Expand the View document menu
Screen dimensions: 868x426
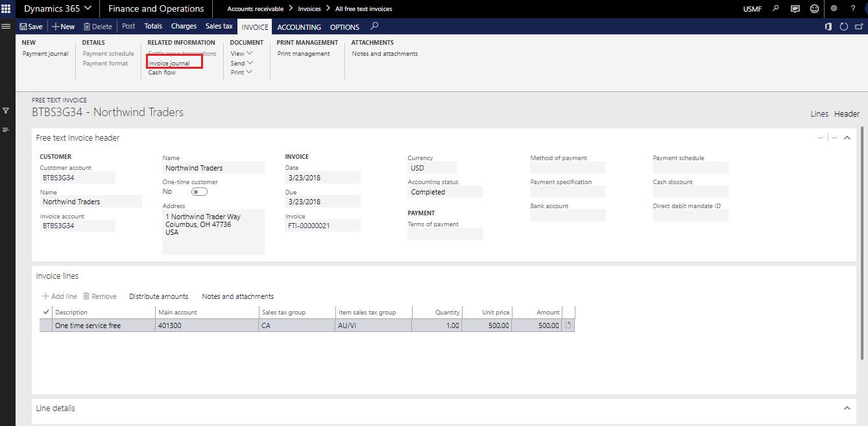pos(241,54)
